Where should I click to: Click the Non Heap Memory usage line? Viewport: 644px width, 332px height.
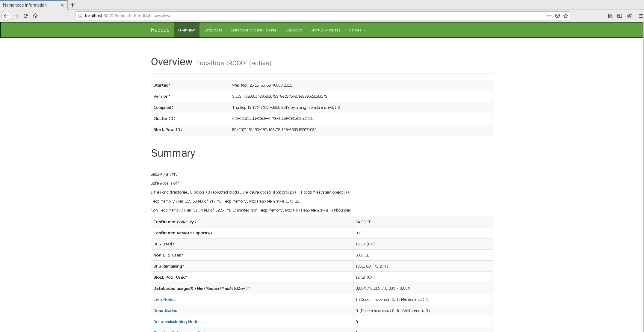(x=253, y=210)
